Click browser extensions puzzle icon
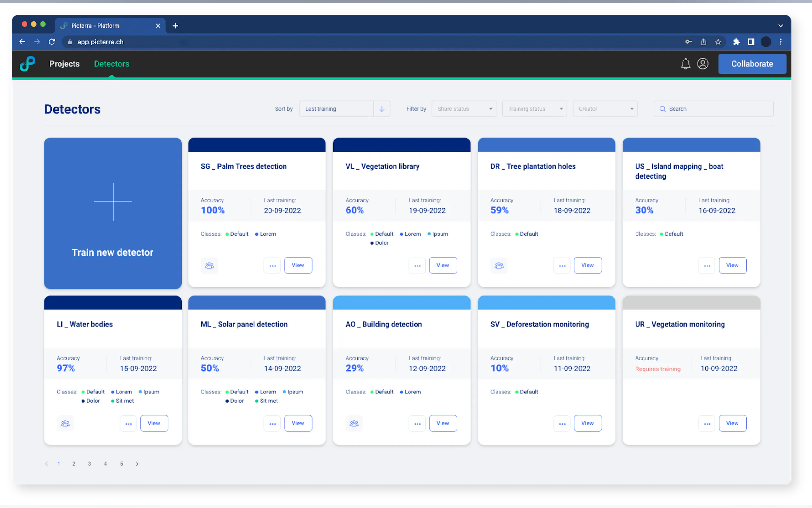 tap(736, 42)
